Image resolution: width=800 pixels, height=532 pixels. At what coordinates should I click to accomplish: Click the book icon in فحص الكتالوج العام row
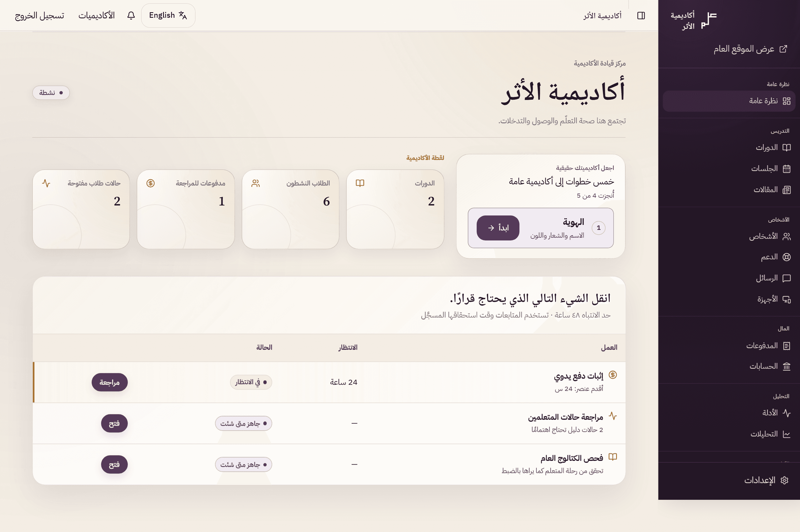[612, 457]
